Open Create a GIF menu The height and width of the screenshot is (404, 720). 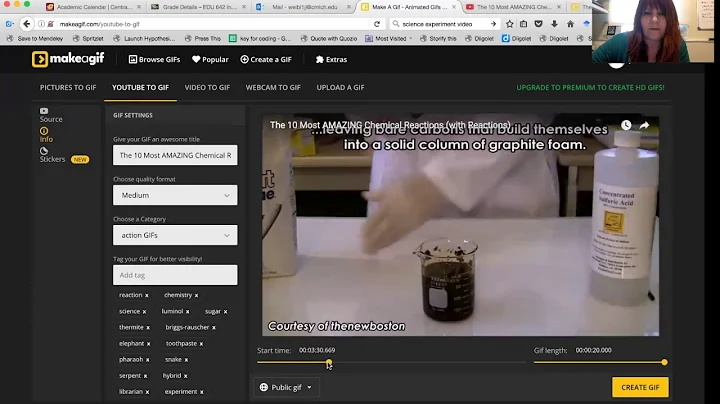tap(266, 59)
